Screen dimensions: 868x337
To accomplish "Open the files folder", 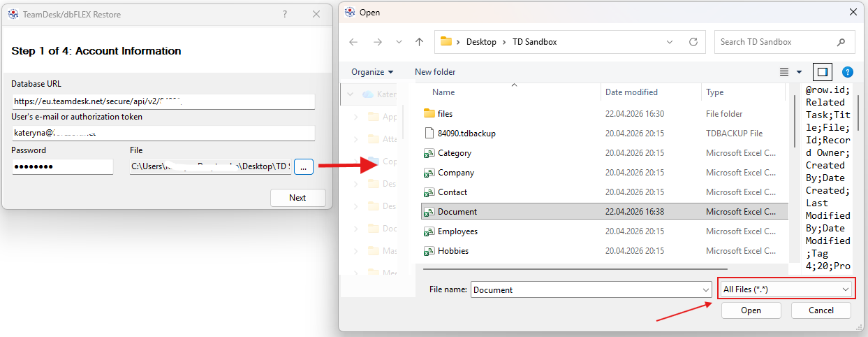I will tap(445, 114).
